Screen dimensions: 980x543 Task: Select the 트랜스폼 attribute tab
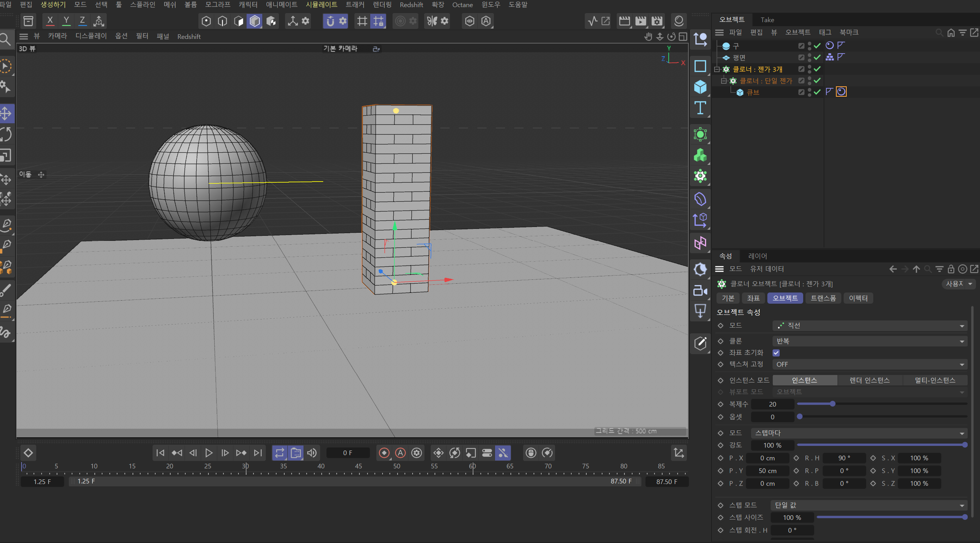(x=823, y=298)
